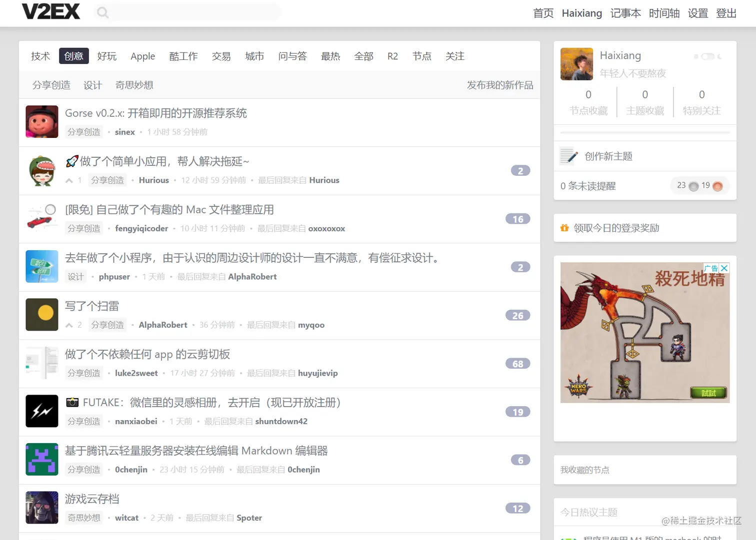Open Hurious's avatar on the procrastination app post
This screenshot has height=540, width=756.
point(42,170)
